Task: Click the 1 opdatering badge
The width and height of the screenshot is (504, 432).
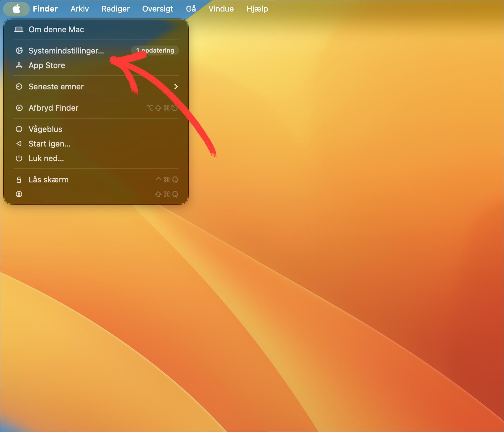Action: (155, 50)
